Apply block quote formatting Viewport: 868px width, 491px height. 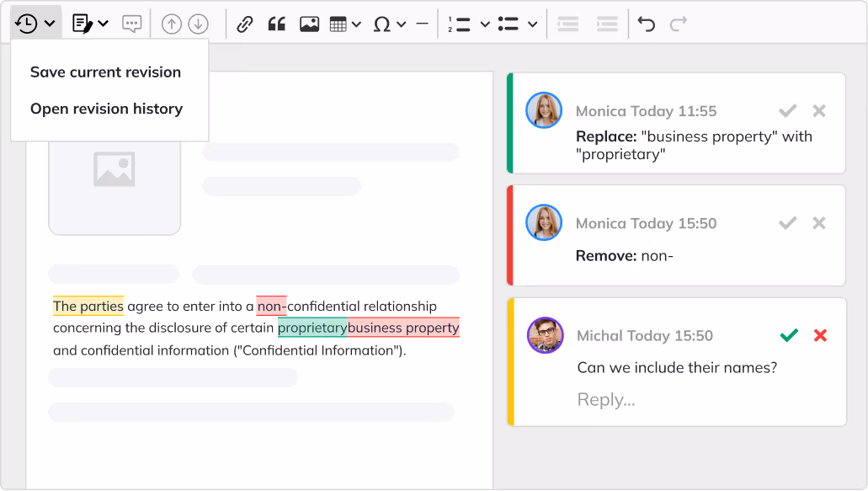[x=276, y=24]
